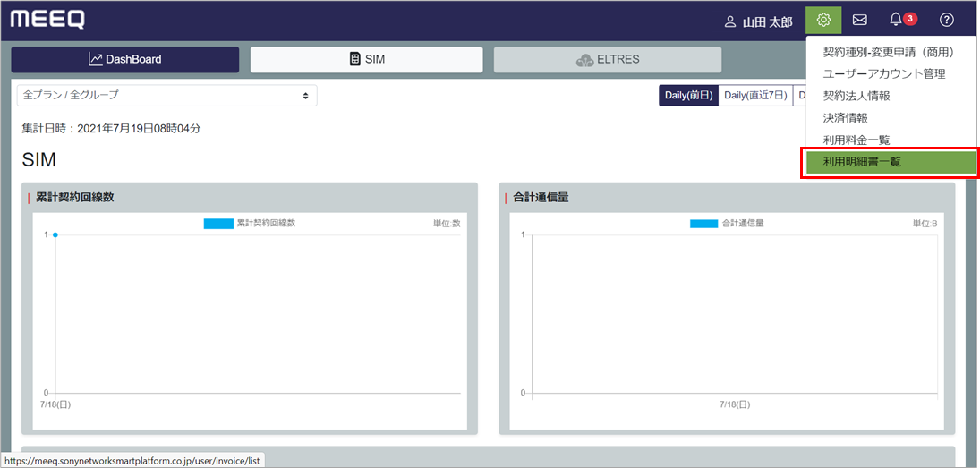
Task: Choose 利用料金一覧 from menu
Action: coord(856,140)
